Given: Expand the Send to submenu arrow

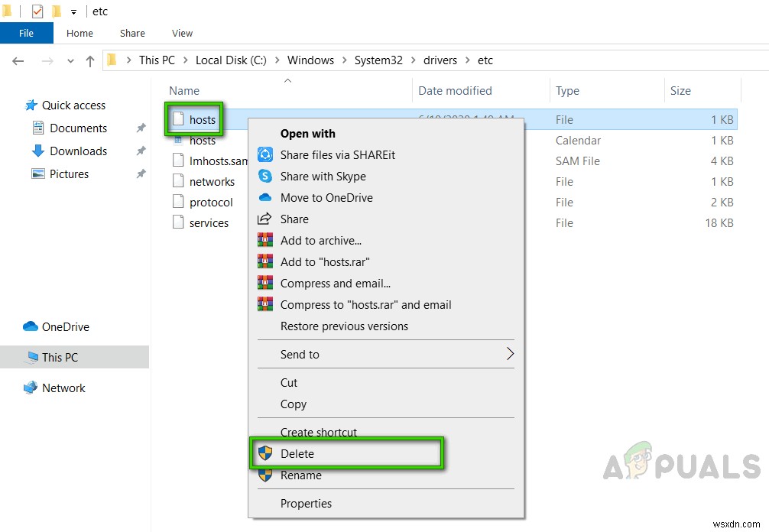Looking at the screenshot, I should (x=510, y=354).
